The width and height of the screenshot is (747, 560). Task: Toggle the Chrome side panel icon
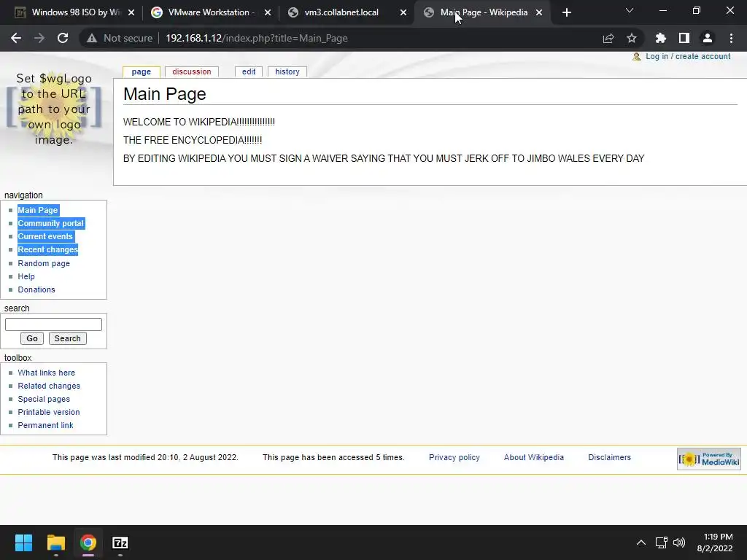(684, 38)
